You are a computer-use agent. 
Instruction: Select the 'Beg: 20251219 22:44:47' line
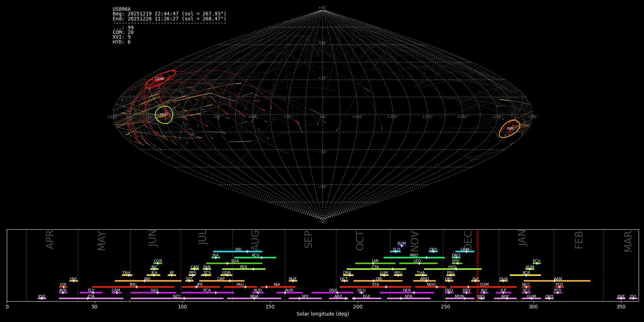point(170,14)
